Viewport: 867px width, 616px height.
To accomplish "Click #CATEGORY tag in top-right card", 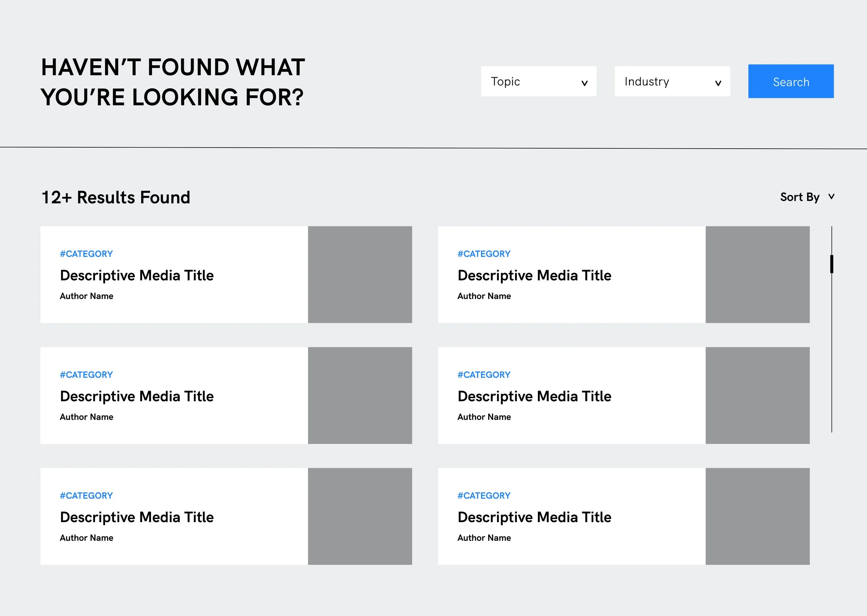I will coord(483,254).
